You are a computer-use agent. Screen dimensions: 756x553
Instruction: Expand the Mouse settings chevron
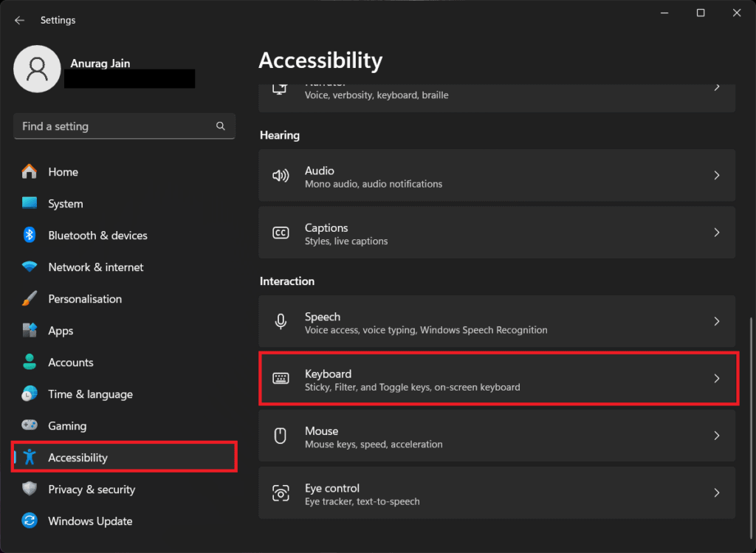pos(716,436)
